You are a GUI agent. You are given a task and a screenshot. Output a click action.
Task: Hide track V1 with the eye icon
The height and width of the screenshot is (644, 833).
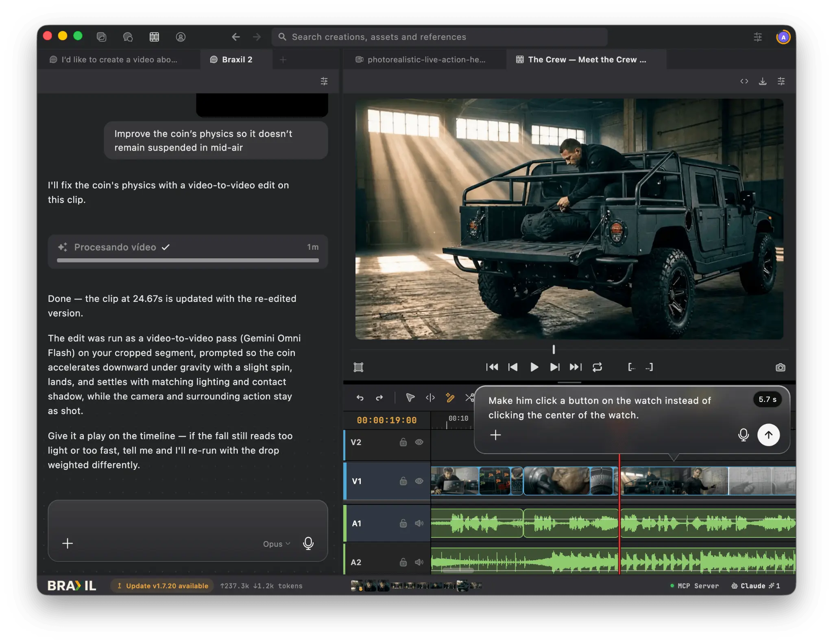(x=419, y=481)
